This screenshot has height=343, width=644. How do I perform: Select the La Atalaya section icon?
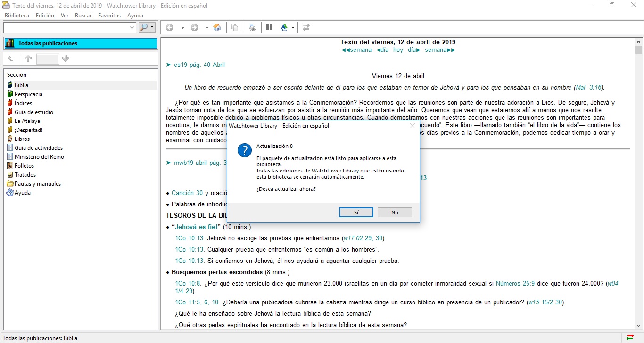coord(10,121)
